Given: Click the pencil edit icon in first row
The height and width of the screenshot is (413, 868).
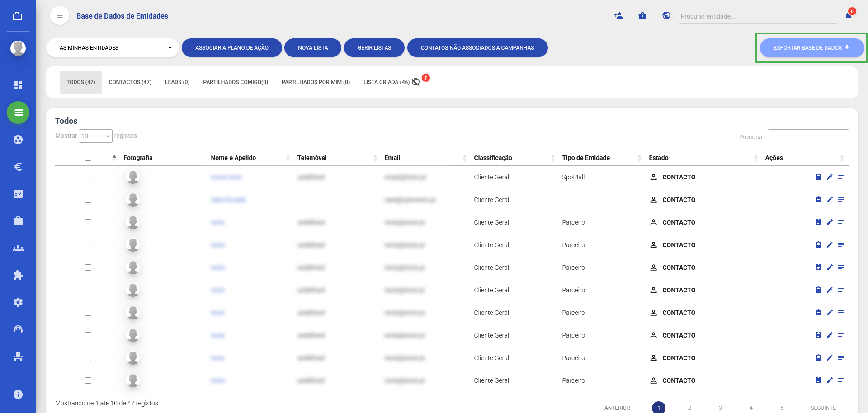Looking at the screenshot, I should [830, 177].
